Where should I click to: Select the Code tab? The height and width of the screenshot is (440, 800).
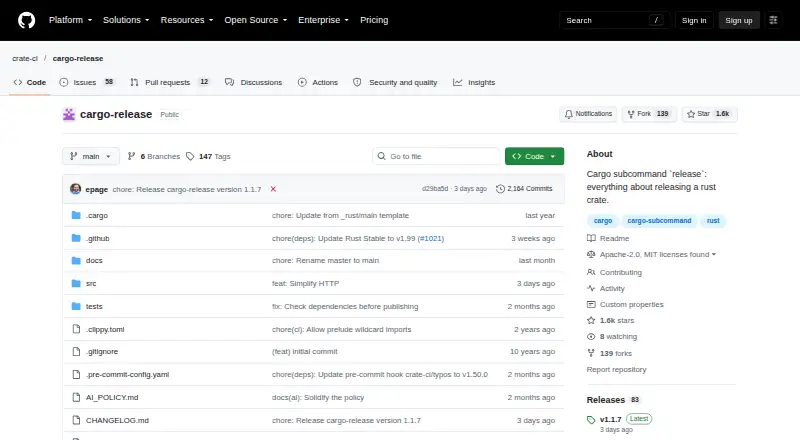30,82
